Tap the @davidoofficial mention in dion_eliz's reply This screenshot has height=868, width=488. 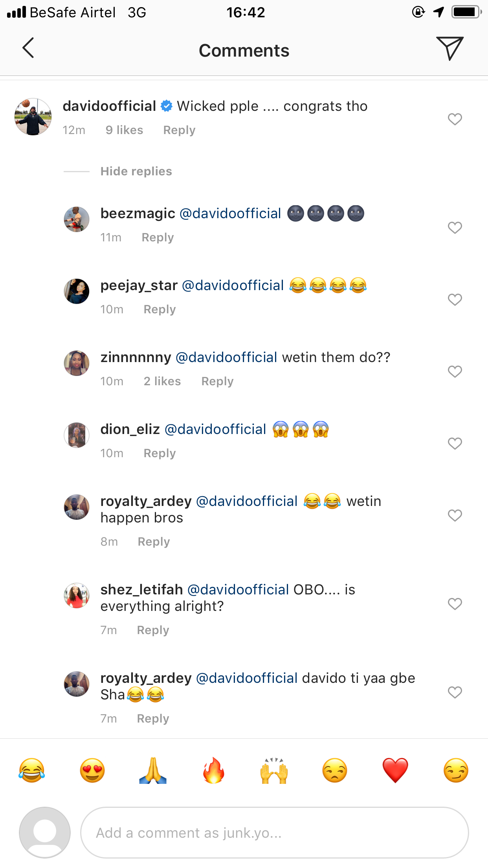pyautogui.click(x=215, y=429)
